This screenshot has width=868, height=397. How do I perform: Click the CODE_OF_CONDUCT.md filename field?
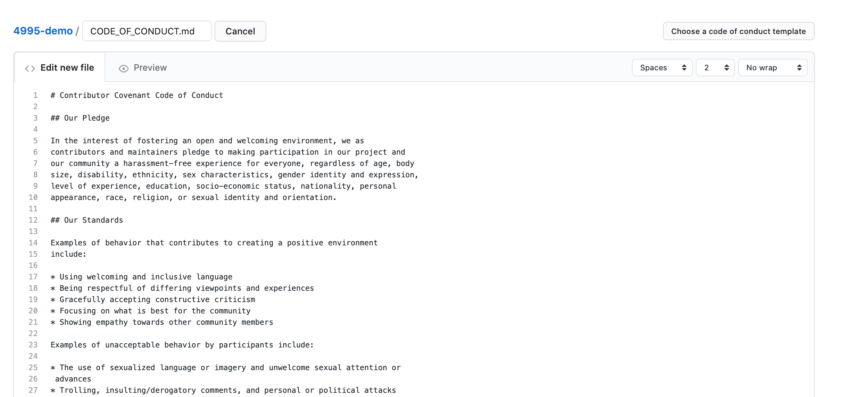147,31
